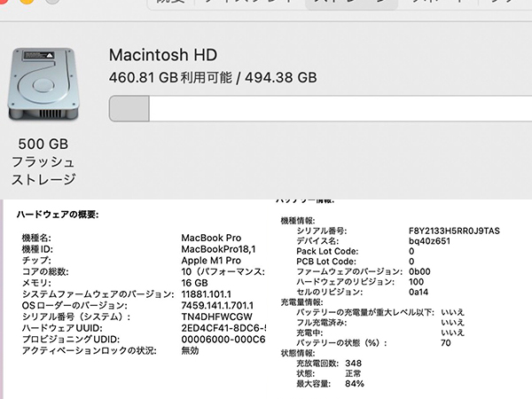Select the メモリ value '16 GB'
Viewport: 532px width, 399px height.
pos(194,283)
